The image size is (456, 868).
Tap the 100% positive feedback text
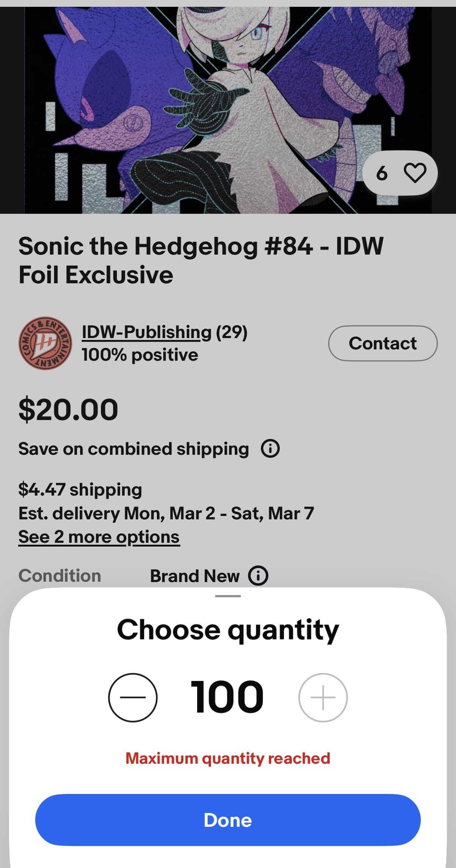140,355
